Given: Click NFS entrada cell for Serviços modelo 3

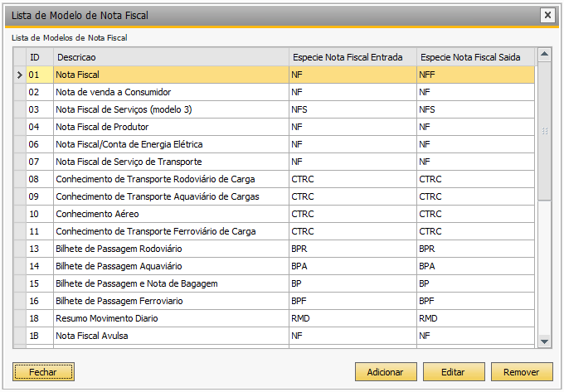Looking at the screenshot, I should [352, 109].
